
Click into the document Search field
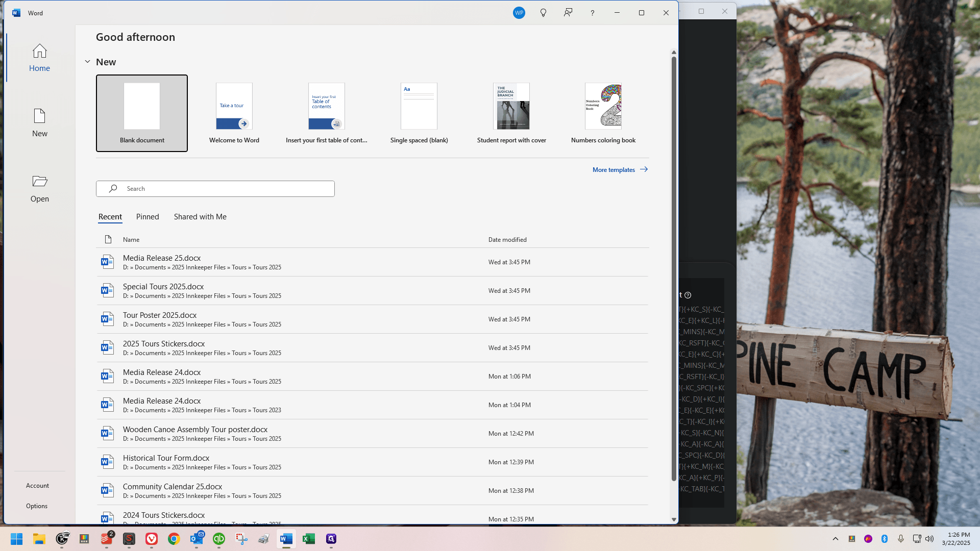215,189
